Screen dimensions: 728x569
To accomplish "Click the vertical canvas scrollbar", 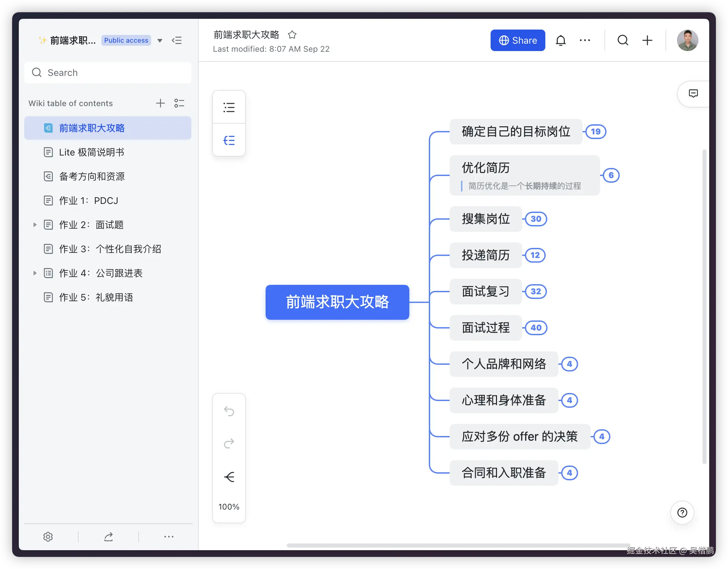I will [x=704, y=306].
